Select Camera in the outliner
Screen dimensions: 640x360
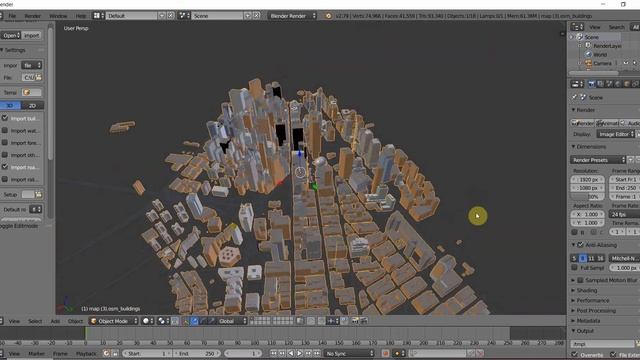click(x=602, y=63)
